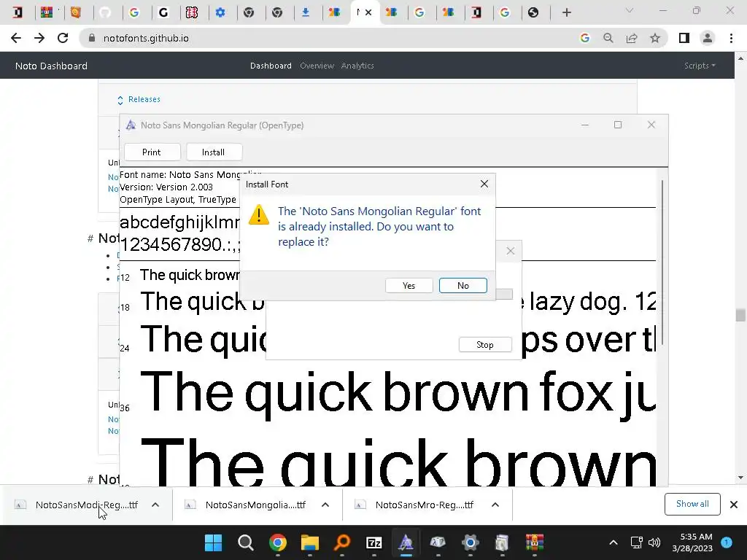
Task: Open a new browser tab
Action: (x=566, y=12)
